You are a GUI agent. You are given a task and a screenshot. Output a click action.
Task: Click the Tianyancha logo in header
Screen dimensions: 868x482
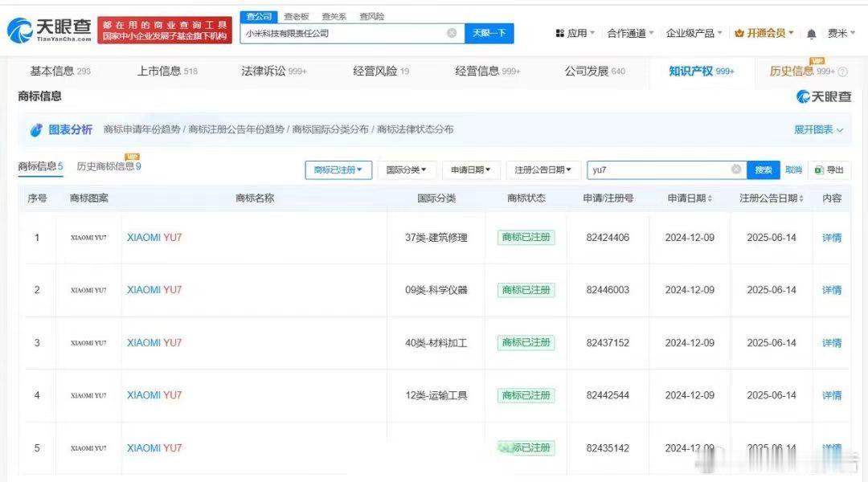tap(49, 30)
